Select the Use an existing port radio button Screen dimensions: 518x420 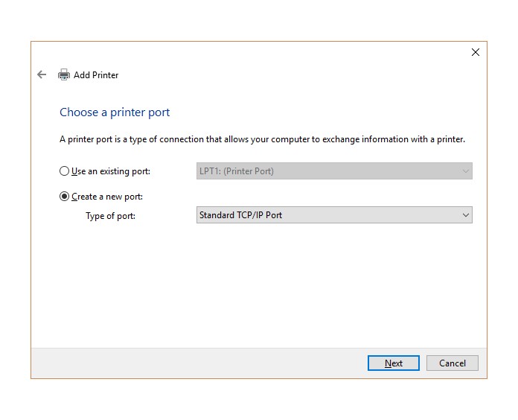click(65, 171)
